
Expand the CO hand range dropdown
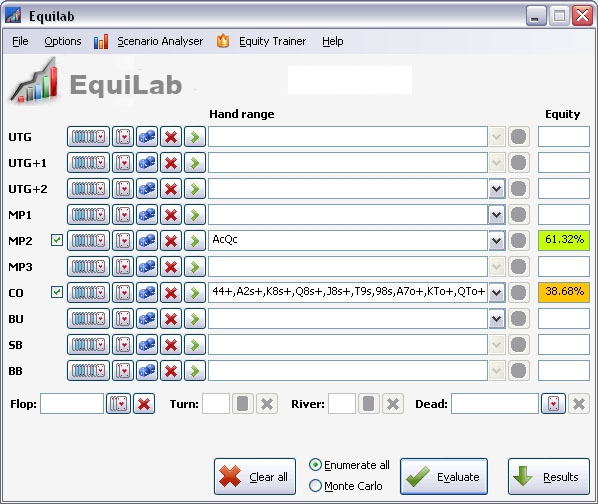click(497, 292)
